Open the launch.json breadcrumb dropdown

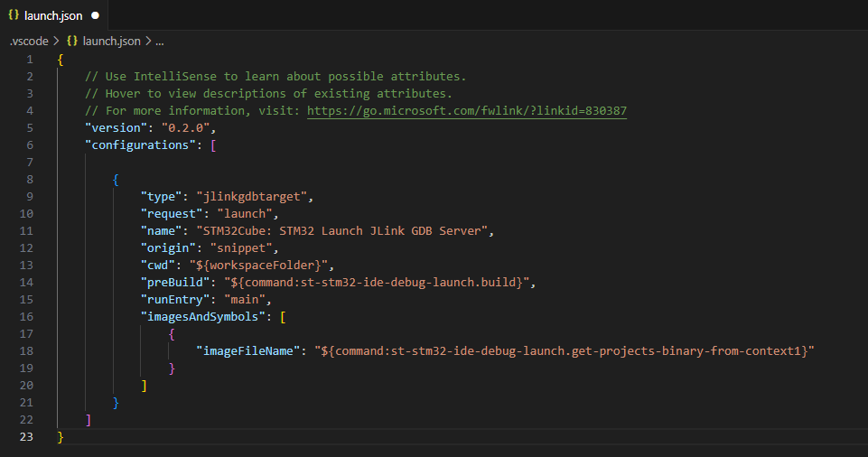111,41
